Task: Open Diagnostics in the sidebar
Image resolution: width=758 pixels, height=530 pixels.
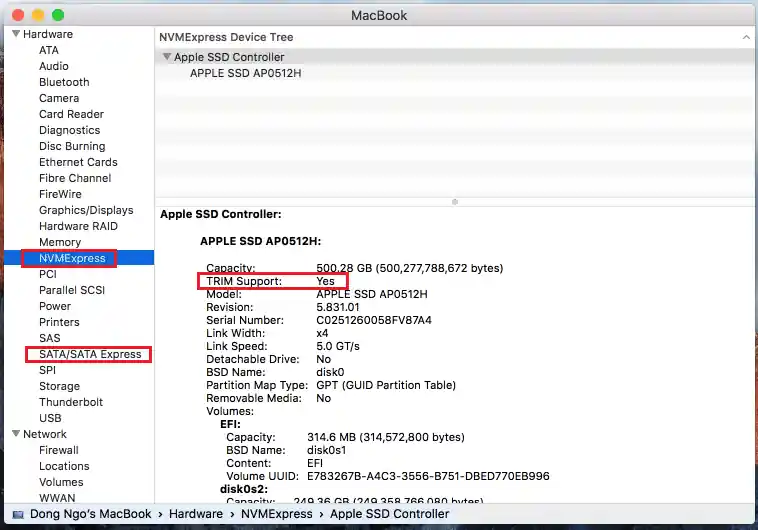Action: 70,130
